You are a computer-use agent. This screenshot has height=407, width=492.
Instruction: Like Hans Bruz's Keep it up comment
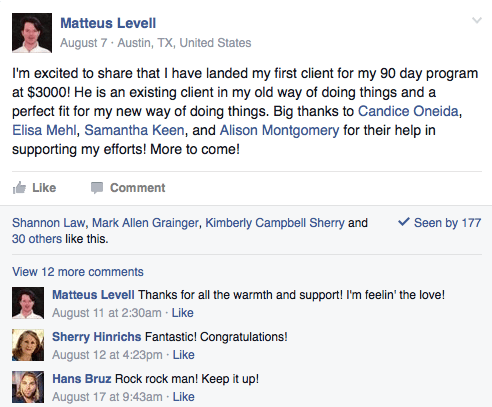[x=183, y=397]
